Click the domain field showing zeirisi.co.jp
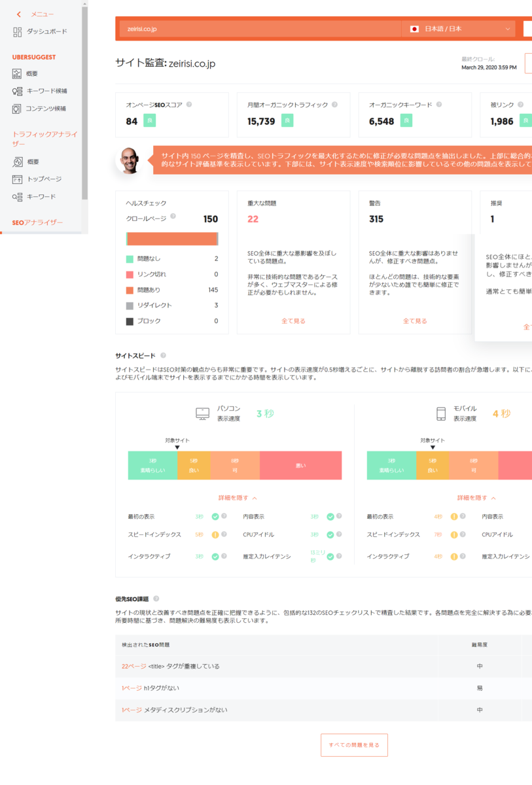The width and height of the screenshot is (532, 785). click(260, 29)
